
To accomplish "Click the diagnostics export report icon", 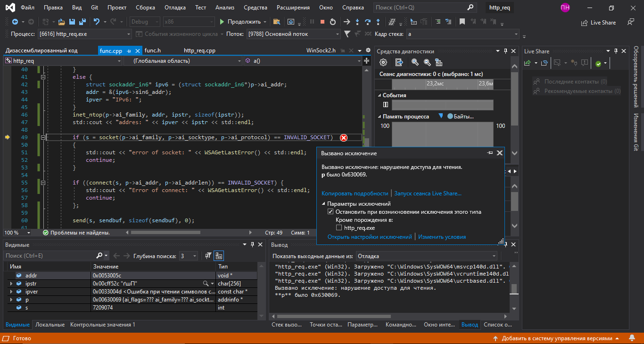I will pos(399,62).
